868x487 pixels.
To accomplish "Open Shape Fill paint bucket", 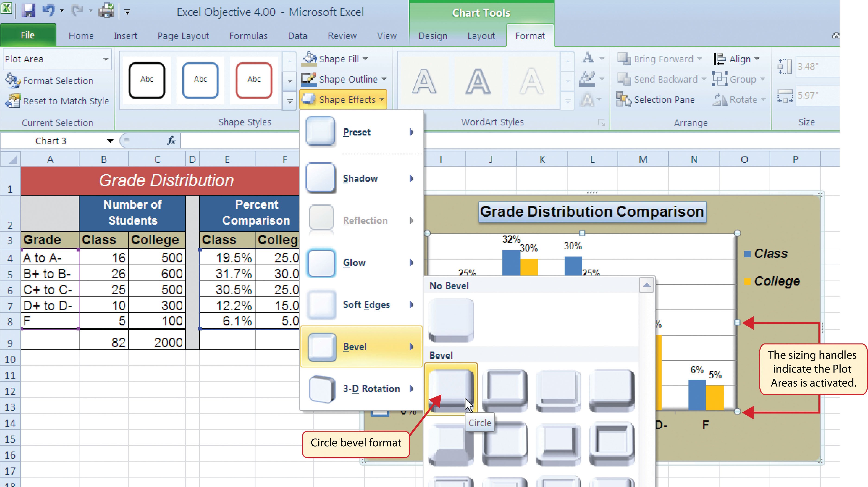I will 309,58.
